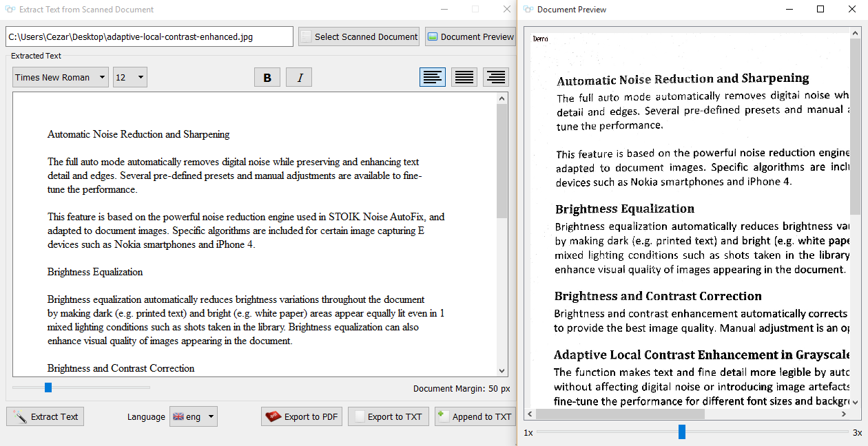Click 'Brightness Equalization' heading in preview
Viewport: 868px width, 446px height.
point(625,209)
